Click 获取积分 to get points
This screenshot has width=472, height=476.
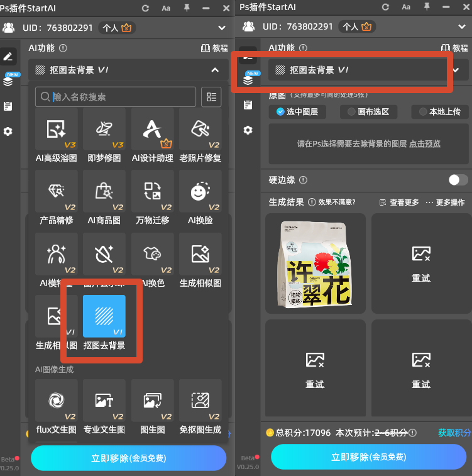[x=454, y=433]
